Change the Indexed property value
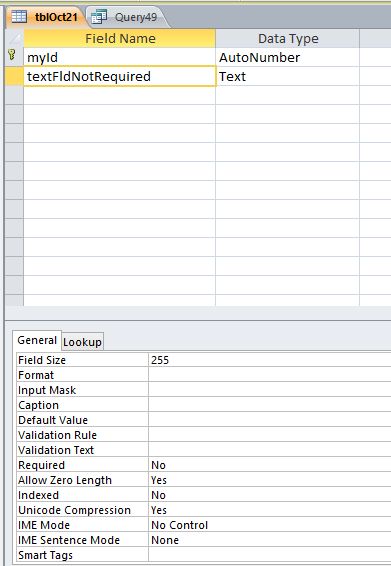The width and height of the screenshot is (391, 566). point(270,495)
